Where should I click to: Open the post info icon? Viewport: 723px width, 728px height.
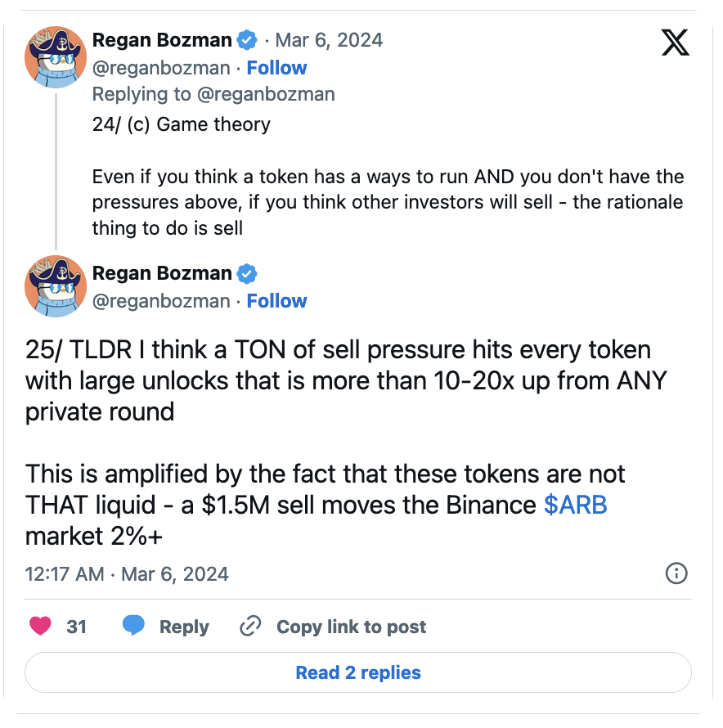click(676, 573)
